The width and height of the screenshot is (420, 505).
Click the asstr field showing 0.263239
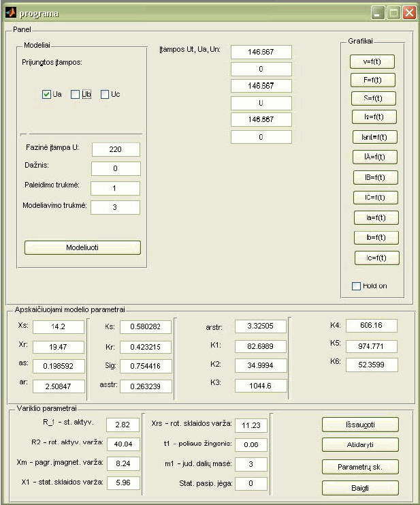point(146,386)
